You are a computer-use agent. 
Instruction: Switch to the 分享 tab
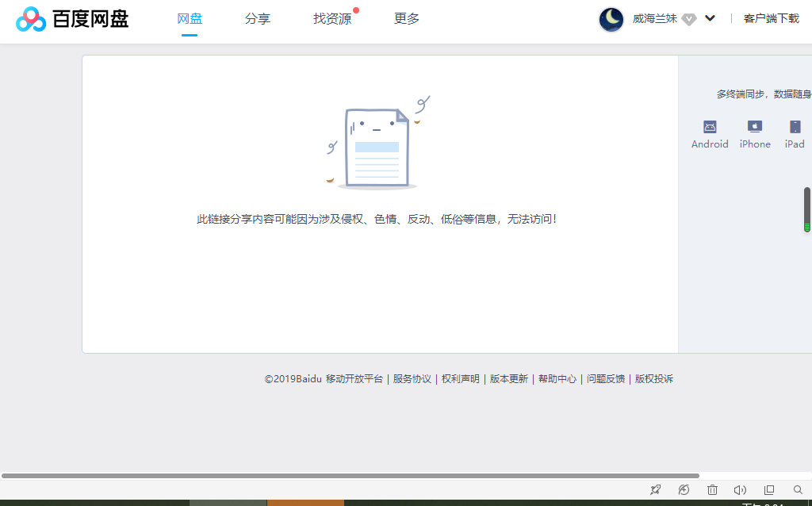pyautogui.click(x=258, y=18)
